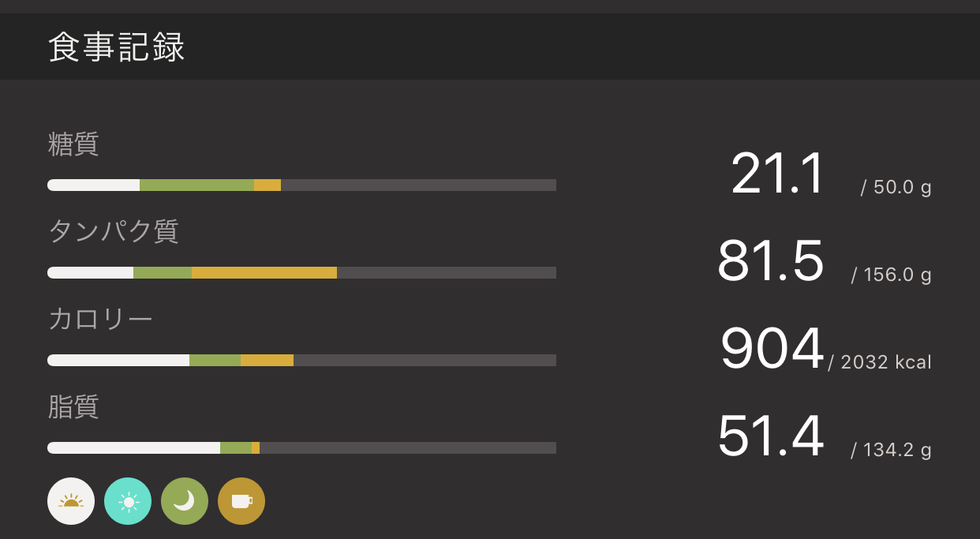The height and width of the screenshot is (539, 980).
Task: Click the green segment of 脂質 bar
Action: 235,448
